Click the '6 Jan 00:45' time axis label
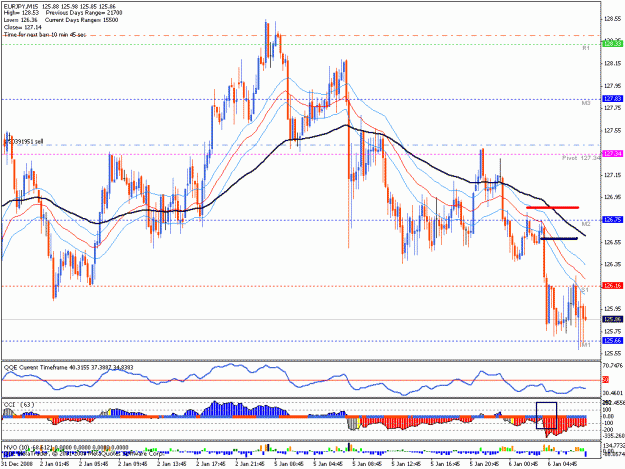The height and width of the screenshot is (469, 625). (x=524, y=464)
